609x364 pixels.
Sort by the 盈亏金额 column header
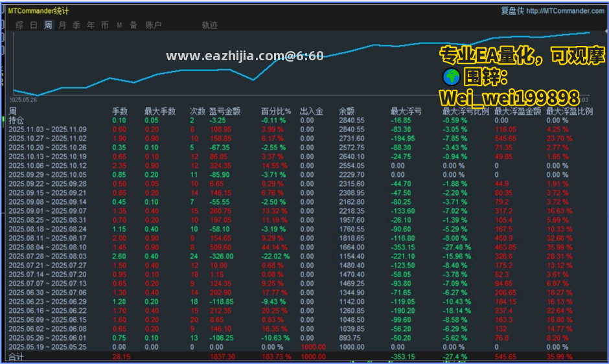[x=225, y=111]
